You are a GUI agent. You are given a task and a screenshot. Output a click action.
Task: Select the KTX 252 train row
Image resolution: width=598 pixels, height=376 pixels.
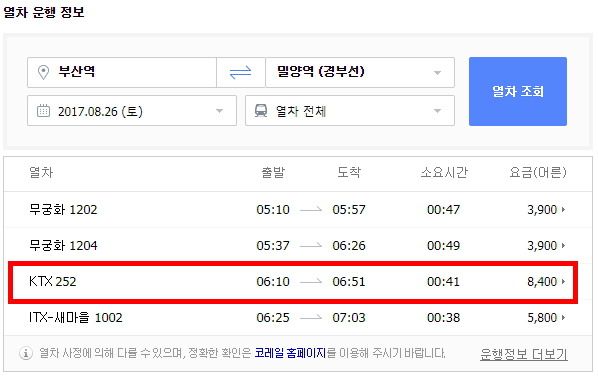click(x=293, y=282)
